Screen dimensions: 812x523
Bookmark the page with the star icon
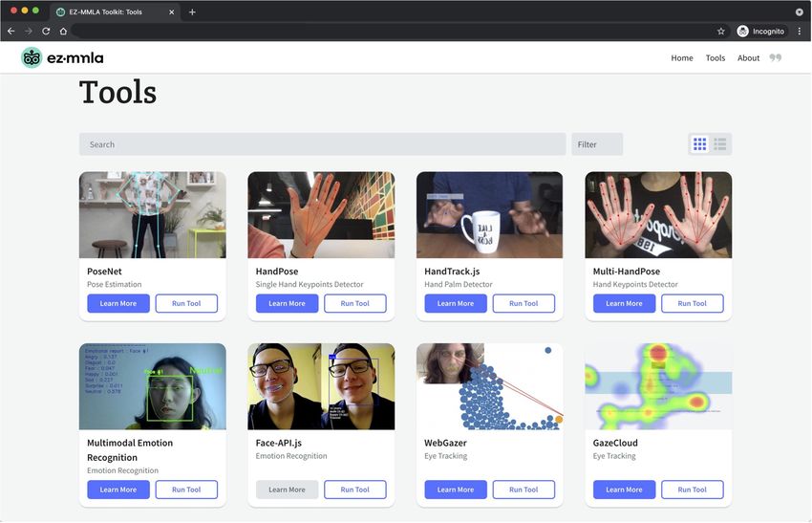coord(721,32)
